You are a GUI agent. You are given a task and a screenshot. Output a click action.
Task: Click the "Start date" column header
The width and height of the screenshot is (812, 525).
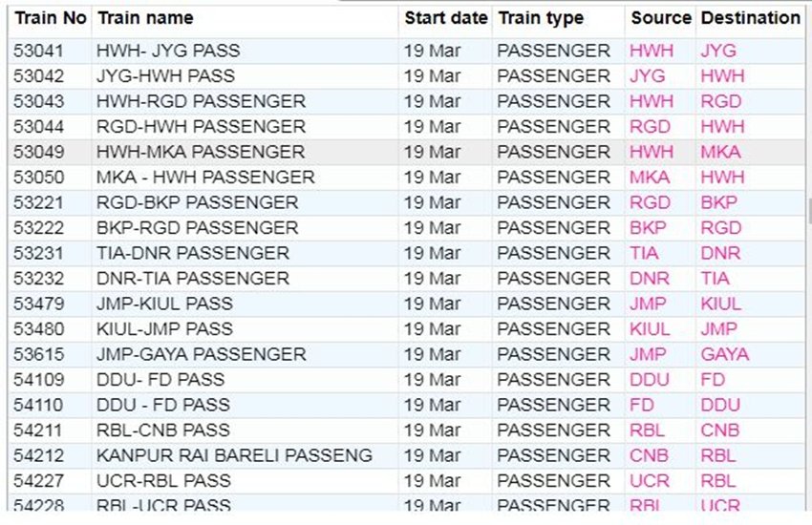445,18
